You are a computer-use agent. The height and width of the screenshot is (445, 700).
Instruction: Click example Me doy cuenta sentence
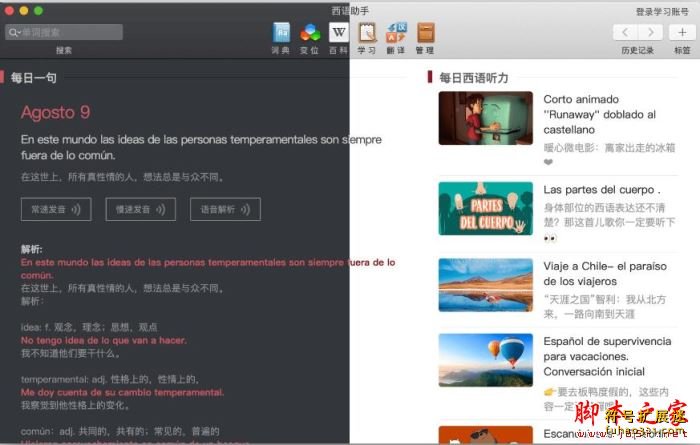point(122,392)
